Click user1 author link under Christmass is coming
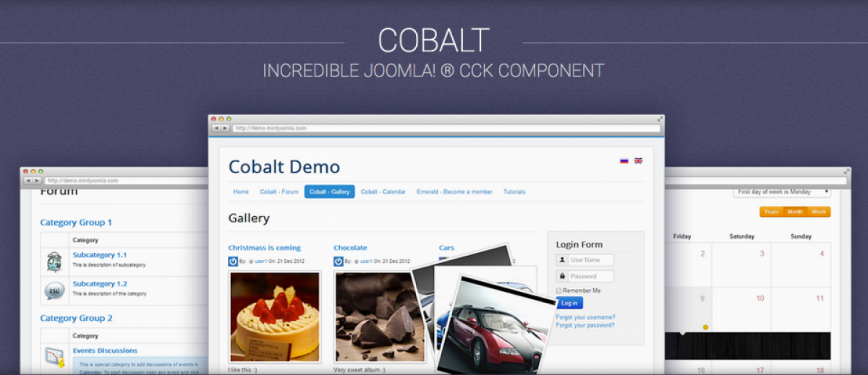The height and width of the screenshot is (375, 868). 261,262
